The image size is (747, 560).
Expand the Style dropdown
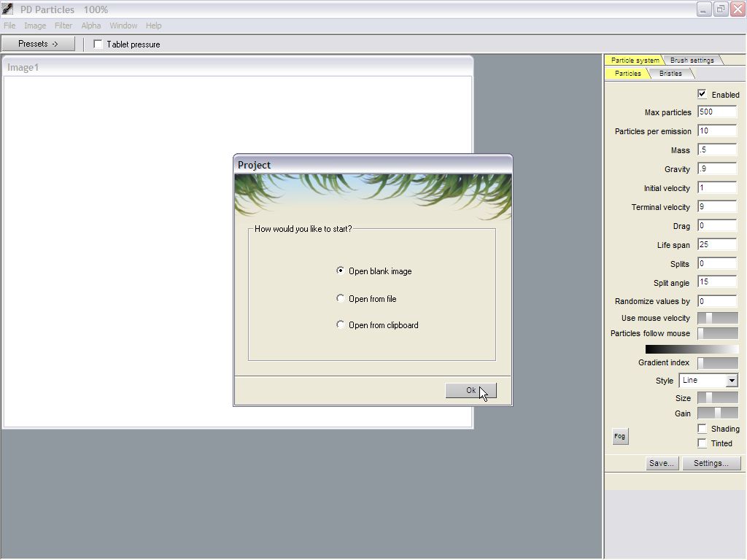click(x=731, y=381)
